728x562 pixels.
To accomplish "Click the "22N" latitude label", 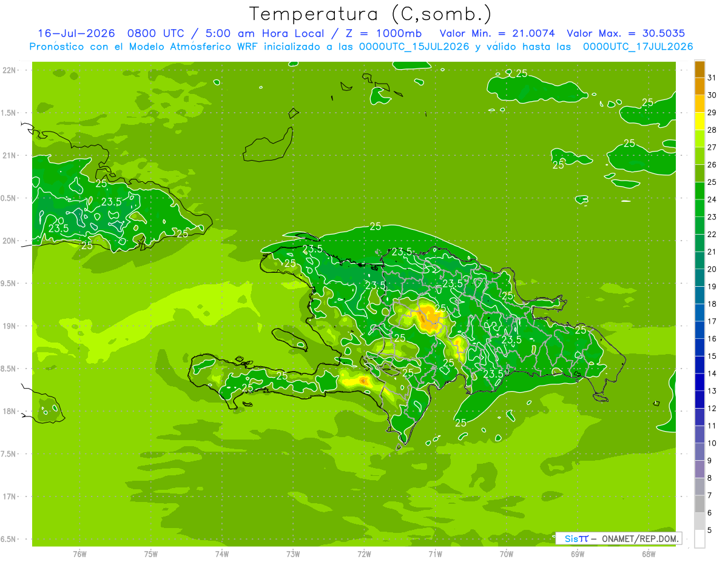I will (x=10, y=70).
